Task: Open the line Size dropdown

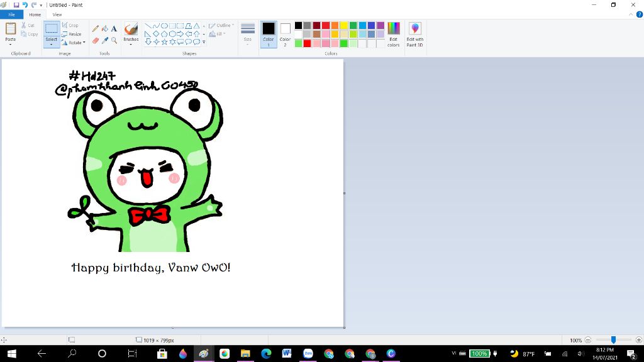Action: click(x=248, y=34)
